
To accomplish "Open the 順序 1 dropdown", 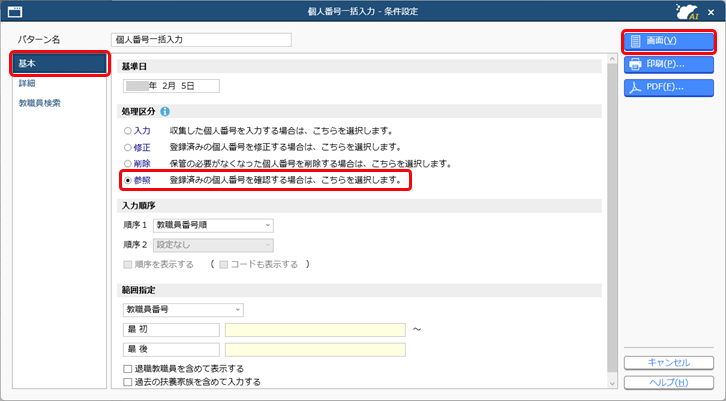I will (213, 226).
